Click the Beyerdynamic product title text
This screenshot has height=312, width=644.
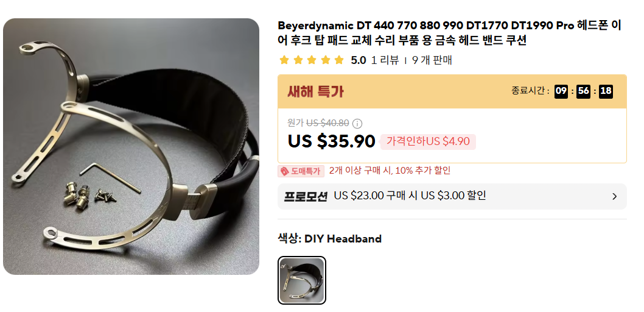pyautogui.click(x=449, y=33)
